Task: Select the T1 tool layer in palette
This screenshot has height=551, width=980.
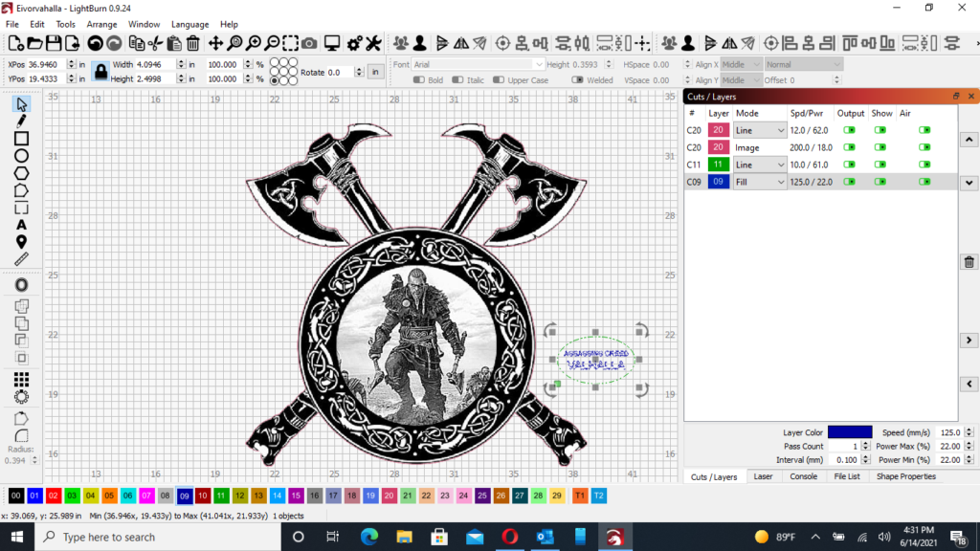Action: tap(580, 496)
